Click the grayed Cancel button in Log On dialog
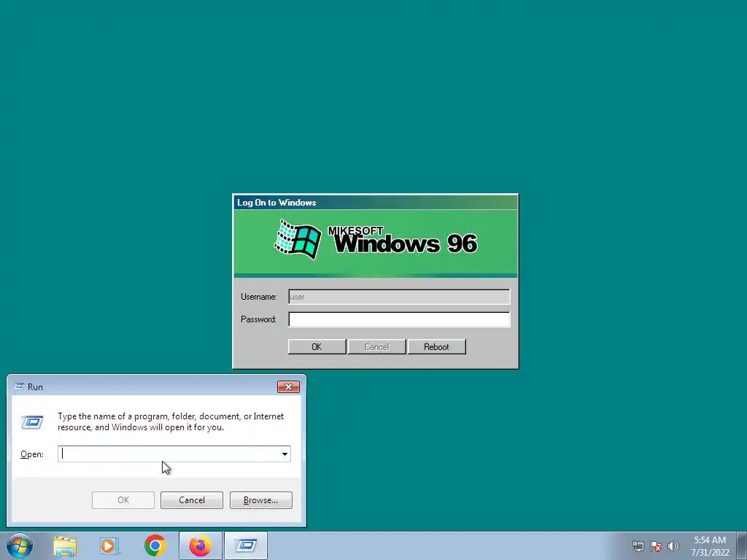Screen dimensions: 747x560 pos(377,346)
